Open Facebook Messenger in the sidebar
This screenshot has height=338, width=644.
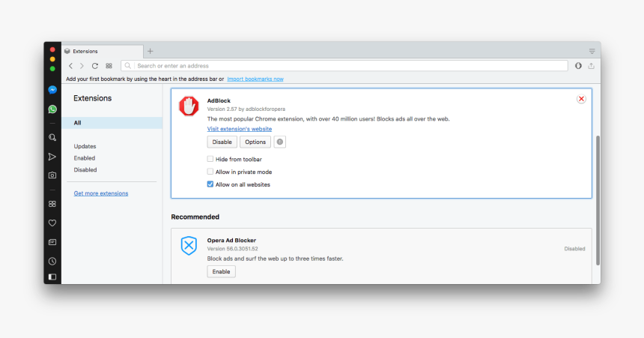[52, 90]
